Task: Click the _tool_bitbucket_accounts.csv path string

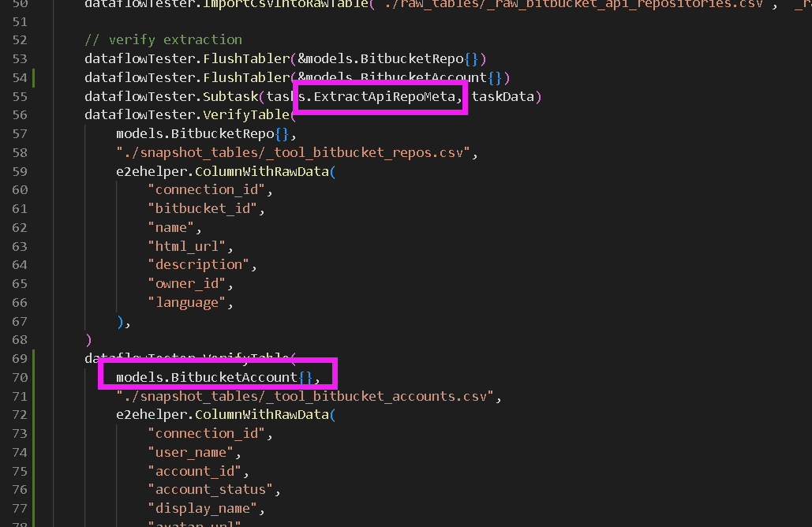Action: (x=305, y=397)
